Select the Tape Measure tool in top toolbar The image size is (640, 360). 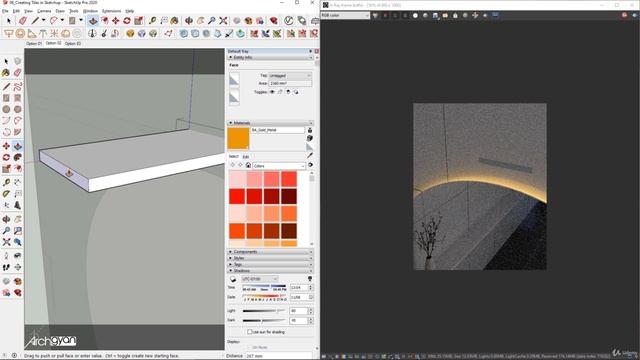152,20
